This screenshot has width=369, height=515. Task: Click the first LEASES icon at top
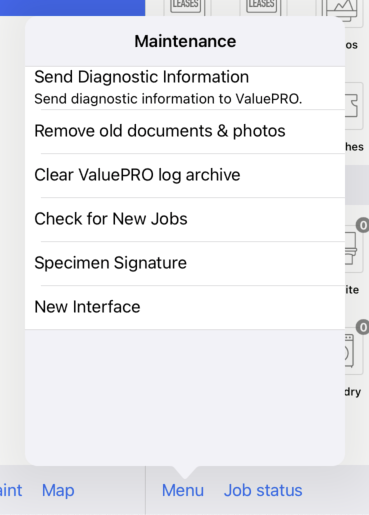coord(185,7)
